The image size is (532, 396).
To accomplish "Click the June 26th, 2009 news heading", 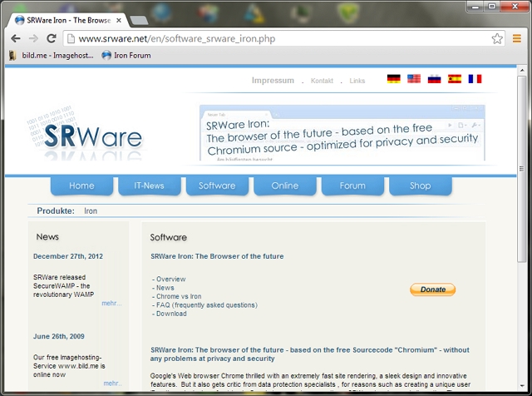I will pyautogui.click(x=59, y=336).
